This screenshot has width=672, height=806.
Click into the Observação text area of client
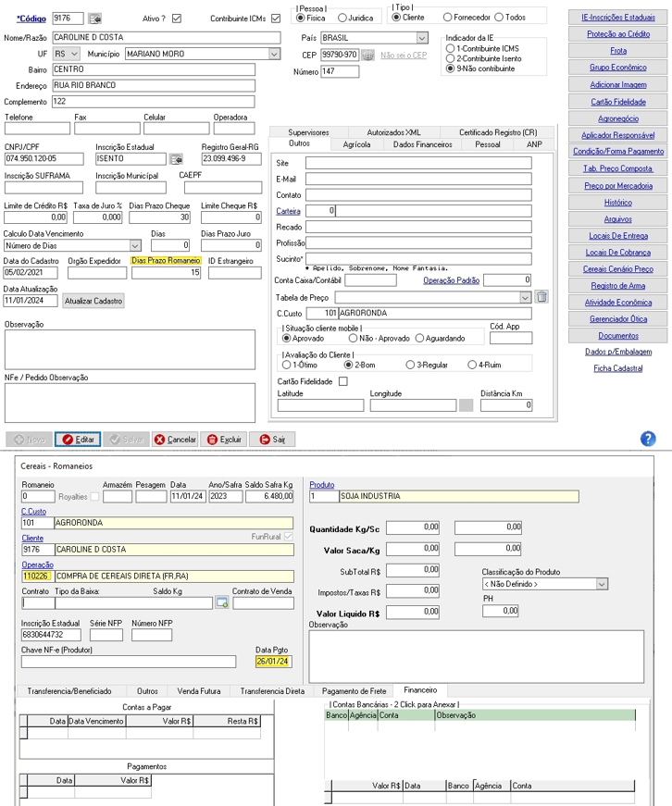pyautogui.click(x=130, y=350)
